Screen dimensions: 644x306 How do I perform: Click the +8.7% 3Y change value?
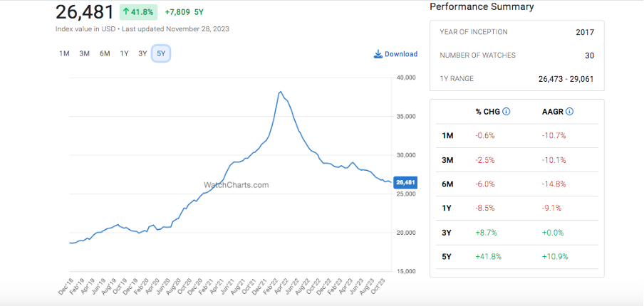487,233
